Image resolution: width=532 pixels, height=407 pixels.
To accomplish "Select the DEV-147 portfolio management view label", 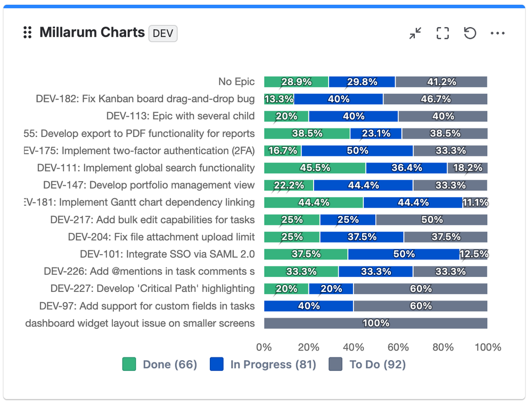I will (x=149, y=185).
